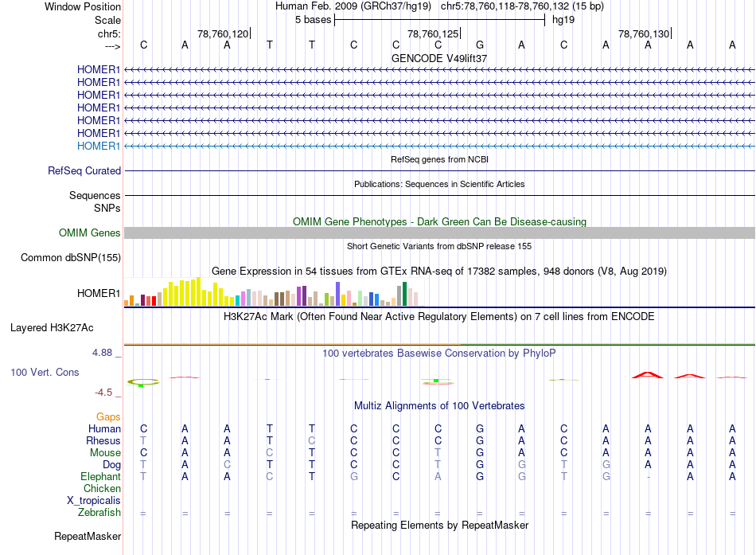Click the SNPs track label

[107, 208]
